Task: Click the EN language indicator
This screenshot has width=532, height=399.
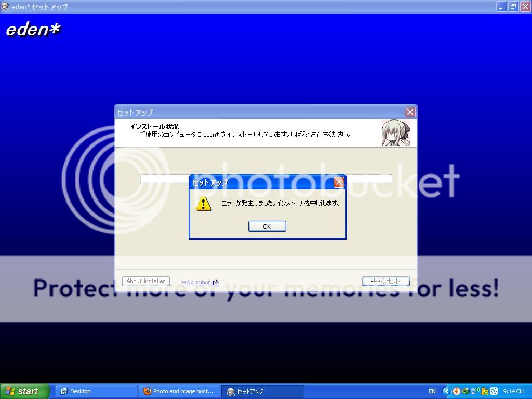Action: tap(432, 391)
